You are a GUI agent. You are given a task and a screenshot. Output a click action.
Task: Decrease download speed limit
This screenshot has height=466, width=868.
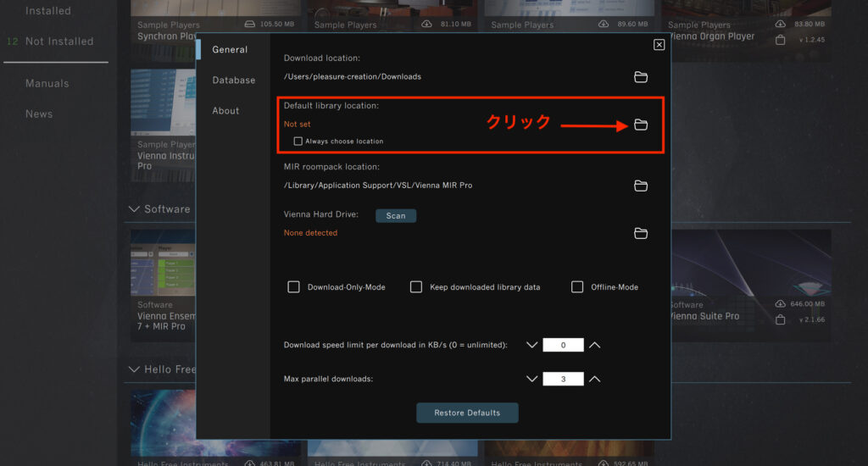(x=532, y=345)
